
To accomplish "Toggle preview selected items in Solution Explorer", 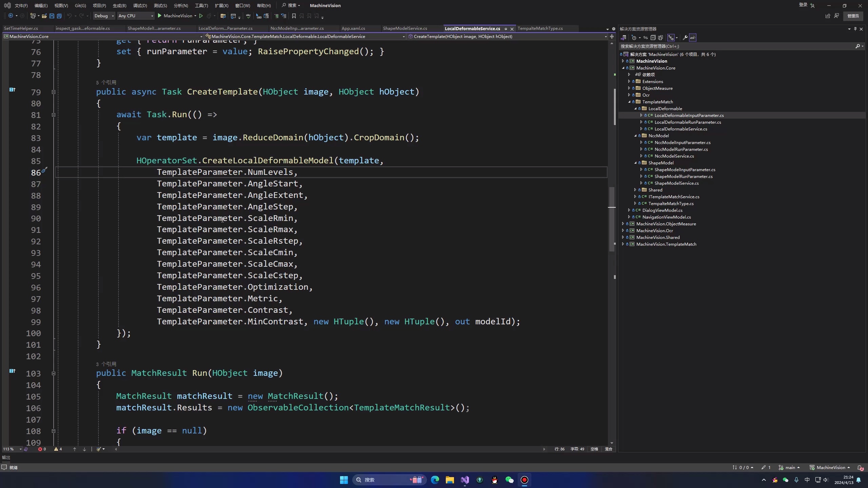I will point(693,38).
